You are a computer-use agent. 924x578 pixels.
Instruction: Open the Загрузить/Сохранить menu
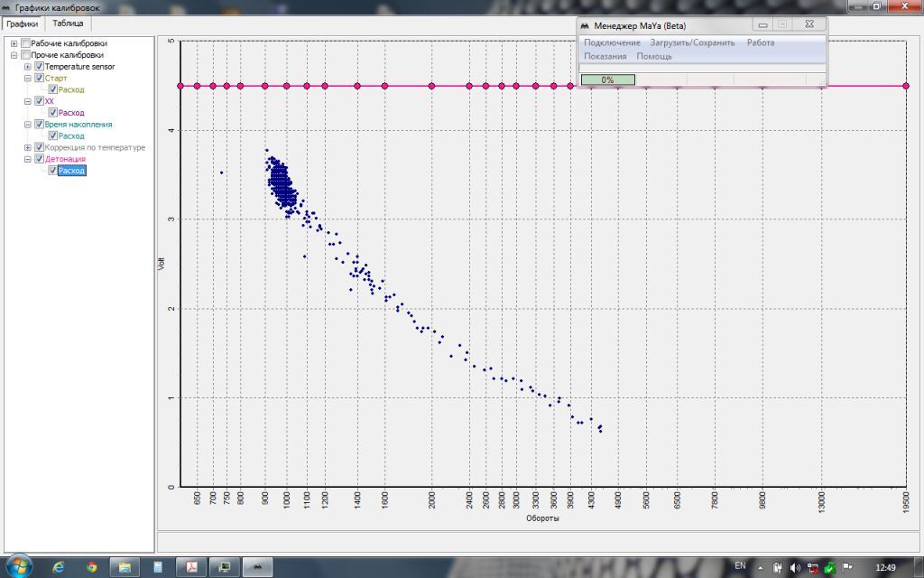(x=692, y=42)
